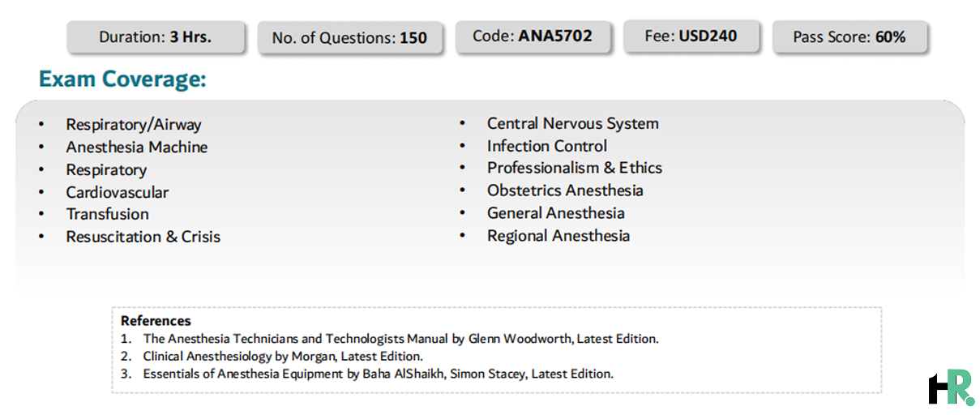
Task: Click the Regional Anesthesia topic
Action: coord(558,236)
